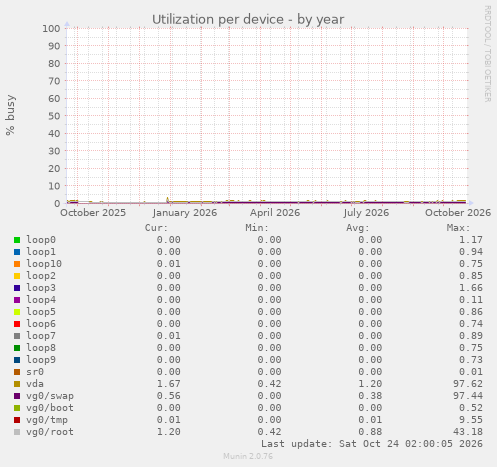Screen dimensions: 497x467
Task: Click the January 2026 spike on graph
Action: tap(167, 199)
